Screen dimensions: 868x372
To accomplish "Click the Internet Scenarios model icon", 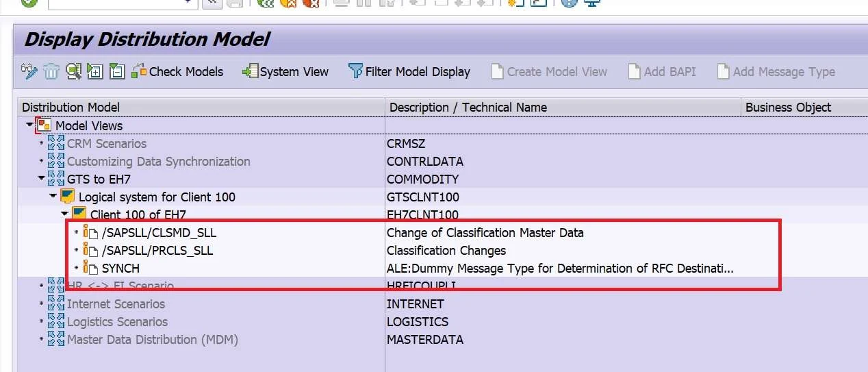I will point(56,303).
